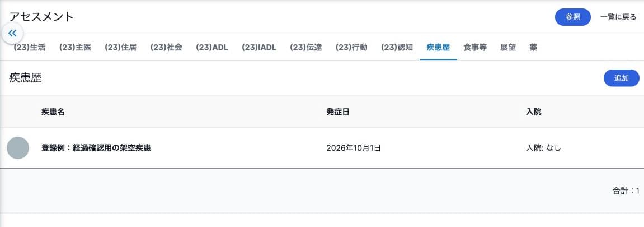Open the (23)ADL tab
Screen dimensions: 644x227
click(212, 47)
